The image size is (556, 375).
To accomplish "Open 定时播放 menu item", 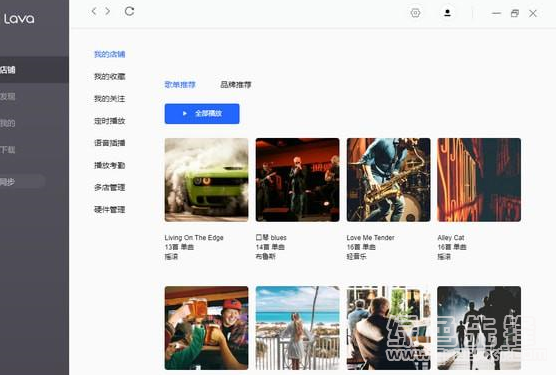I will [x=110, y=121].
